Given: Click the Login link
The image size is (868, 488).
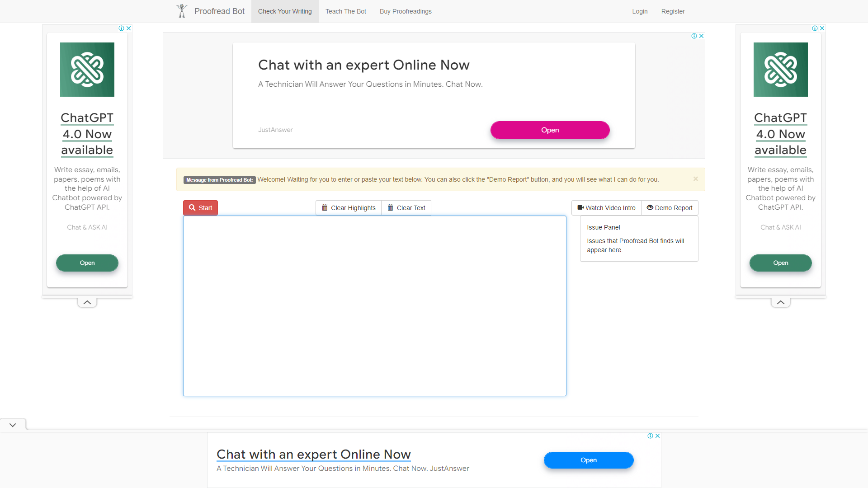Looking at the screenshot, I should point(640,11).
